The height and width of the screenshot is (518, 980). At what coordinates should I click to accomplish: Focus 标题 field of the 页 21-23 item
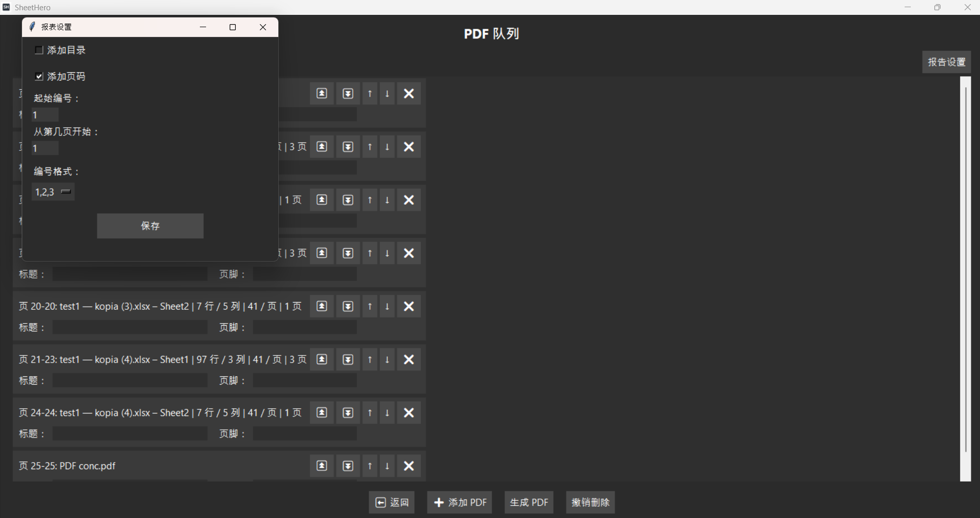coord(130,381)
